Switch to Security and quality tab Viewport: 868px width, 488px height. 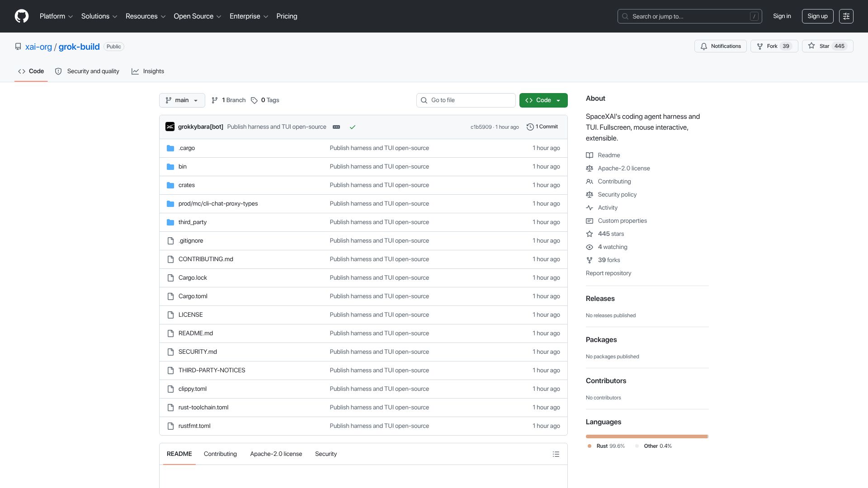[x=87, y=71]
